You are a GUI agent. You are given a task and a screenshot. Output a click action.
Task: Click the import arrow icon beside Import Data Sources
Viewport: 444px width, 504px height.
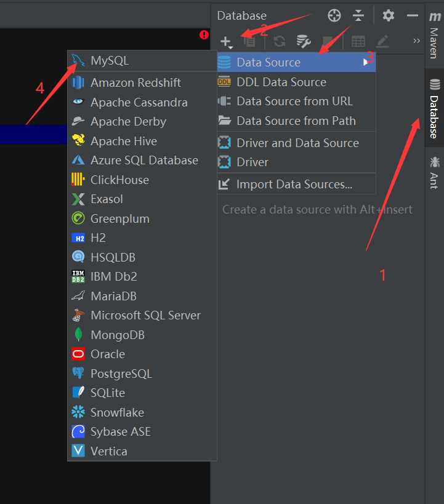[x=224, y=184]
